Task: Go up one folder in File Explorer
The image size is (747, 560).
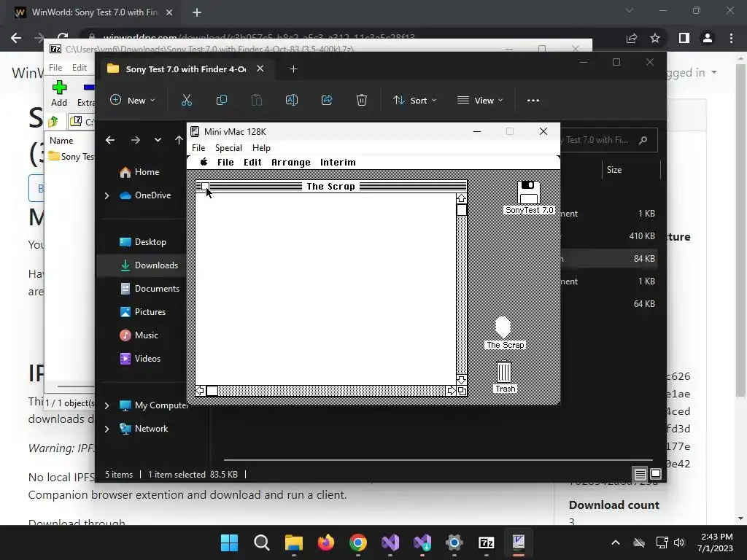Action: click(x=179, y=140)
